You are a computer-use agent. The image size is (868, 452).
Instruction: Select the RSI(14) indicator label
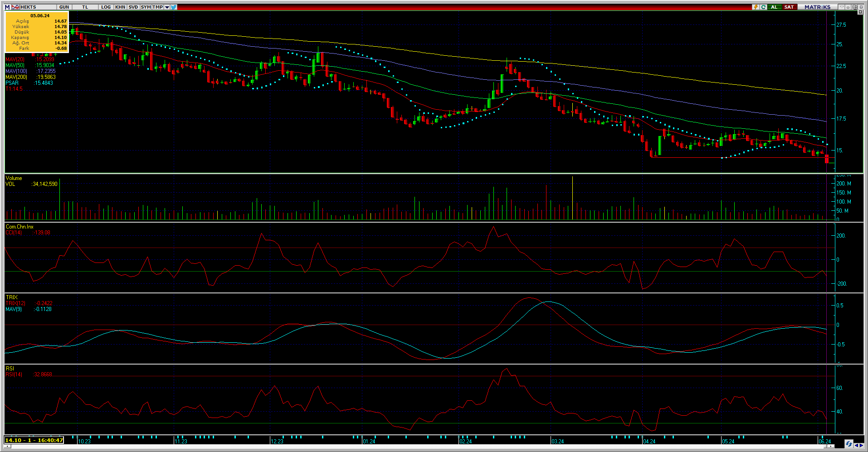tap(14, 374)
